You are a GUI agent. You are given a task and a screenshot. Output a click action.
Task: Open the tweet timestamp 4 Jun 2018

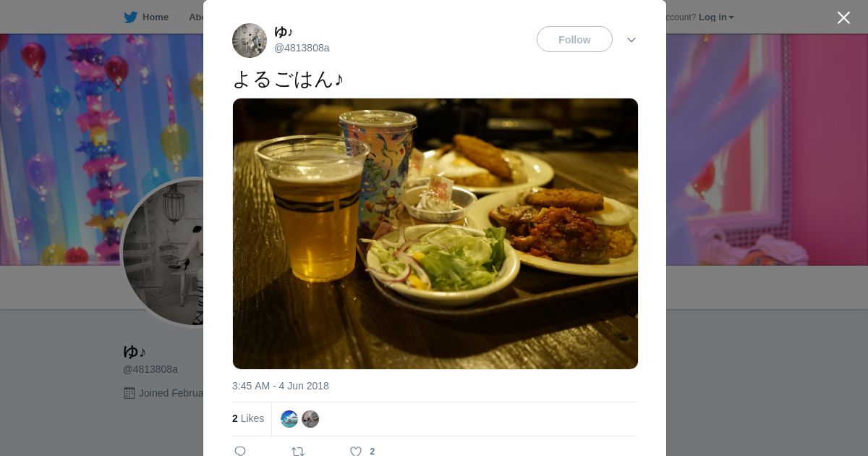pyautogui.click(x=281, y=386)
